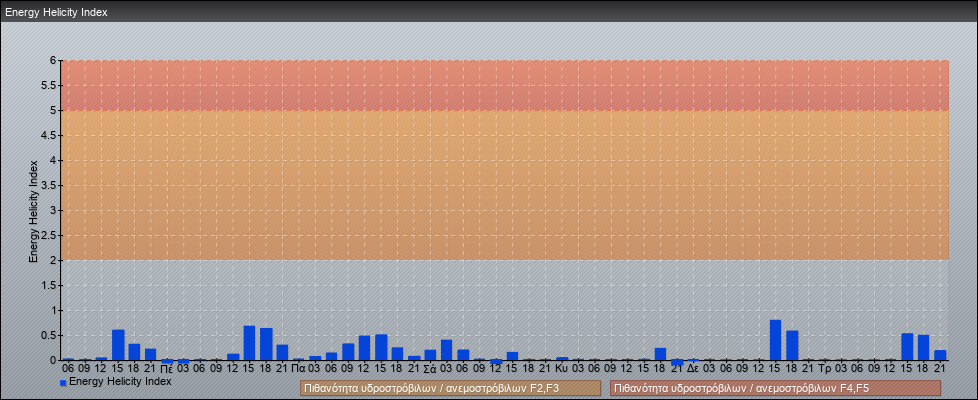Screen dimensions: 978x400
Task: Click the y-axis value 1.5
Action: coord(49,285)
